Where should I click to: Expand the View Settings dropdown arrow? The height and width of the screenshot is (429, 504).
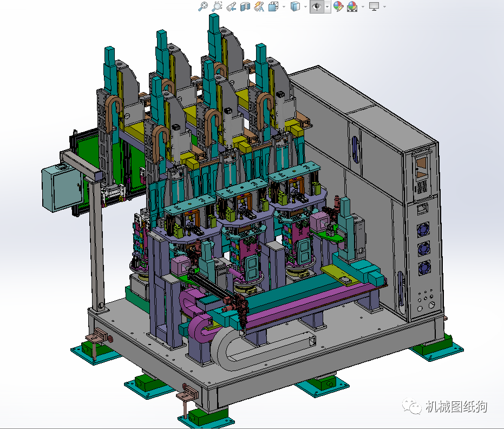[385, 6]
